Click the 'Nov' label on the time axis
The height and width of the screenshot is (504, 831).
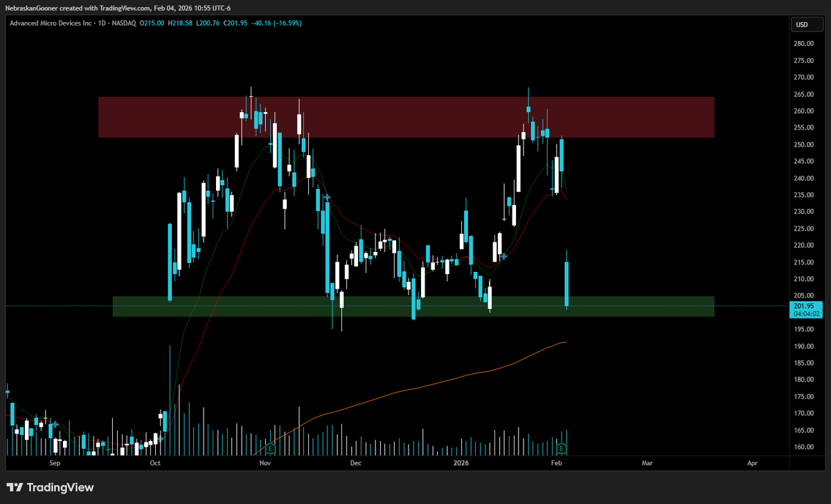tap(265, 462)
